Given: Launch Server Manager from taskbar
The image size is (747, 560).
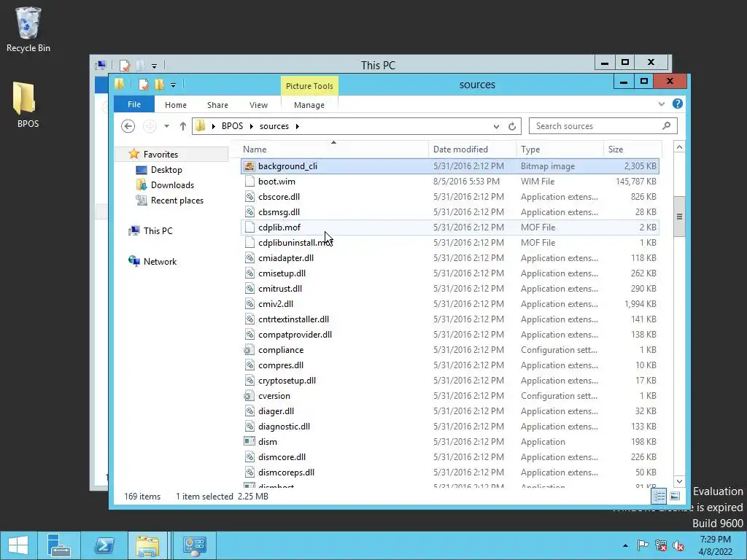Looking at the screenshot, I should tap(58, 545).
